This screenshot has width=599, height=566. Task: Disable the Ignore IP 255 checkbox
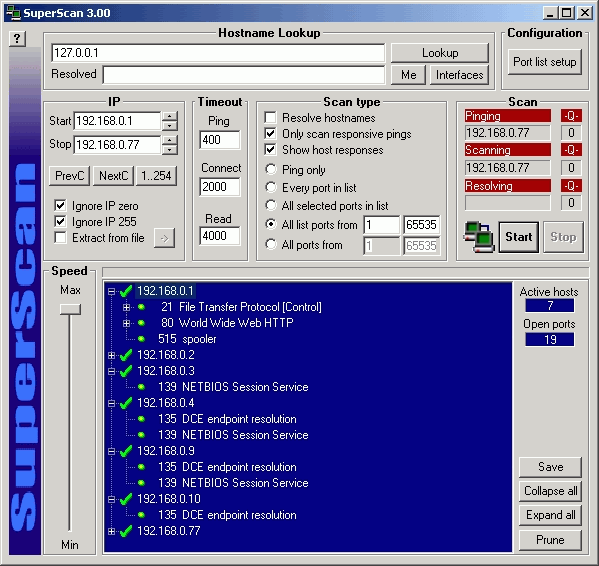pos(60,222)
